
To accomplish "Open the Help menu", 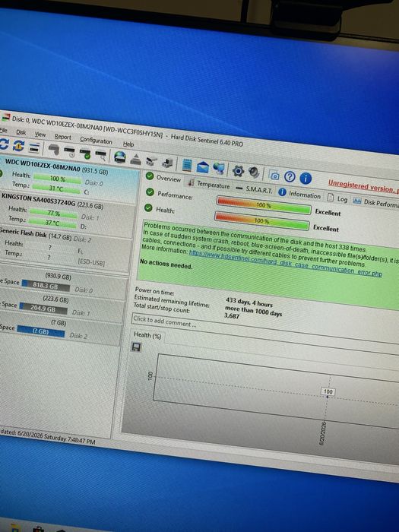I will tap(128, 144).
